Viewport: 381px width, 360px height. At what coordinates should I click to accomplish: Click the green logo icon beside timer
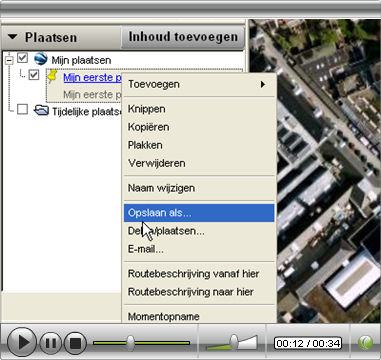tap(365, 343)
